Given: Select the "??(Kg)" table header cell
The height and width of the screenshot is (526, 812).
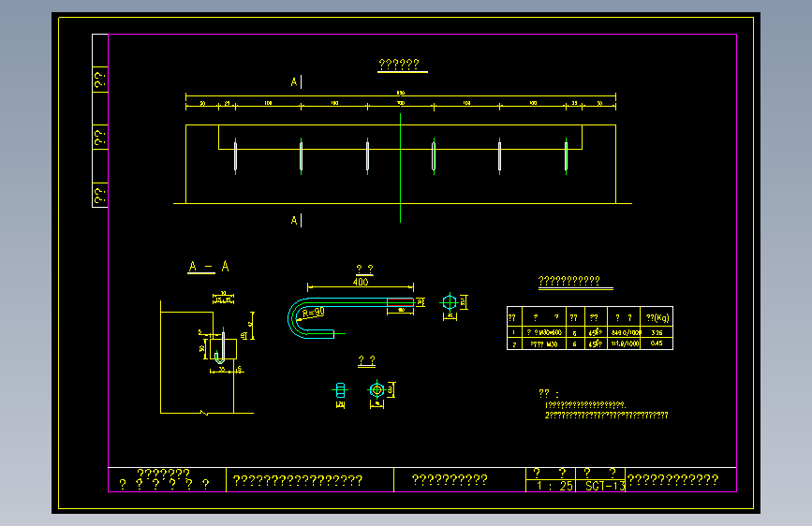Looking at the screenshot, I should point(657,317).
